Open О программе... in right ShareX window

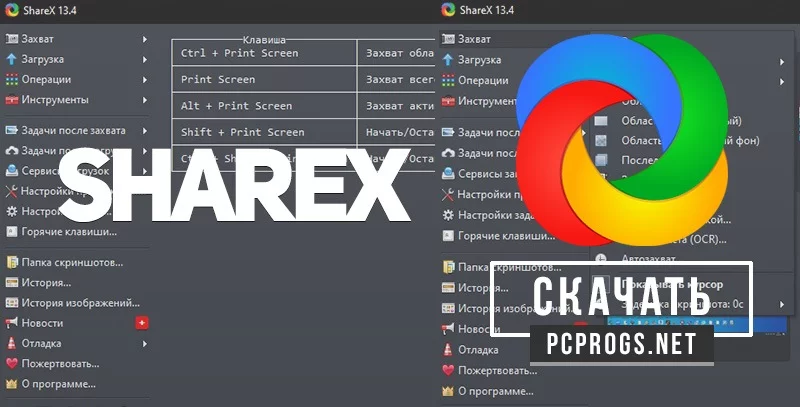(x=495, y=392)
